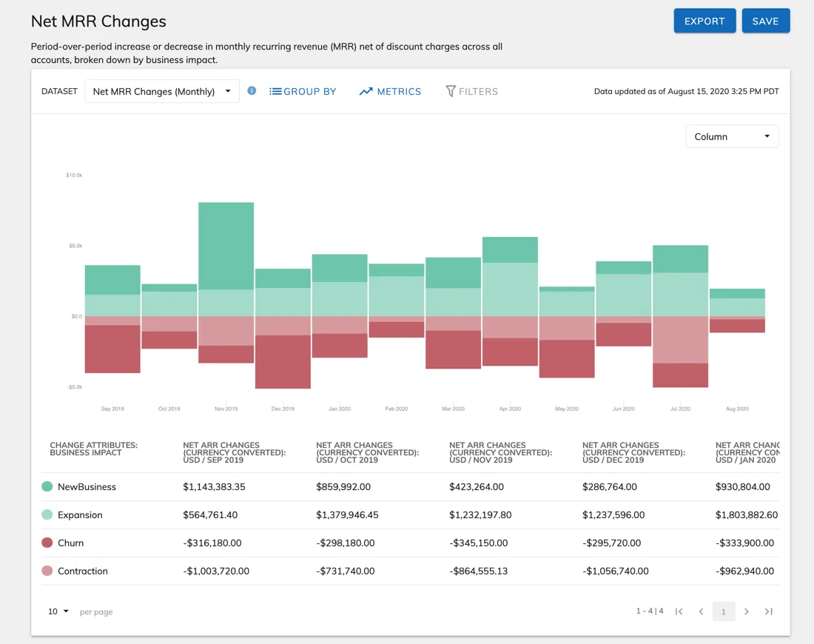
Task: Click the -$316,180.00 cell
Action: click(x=212, y=543)
